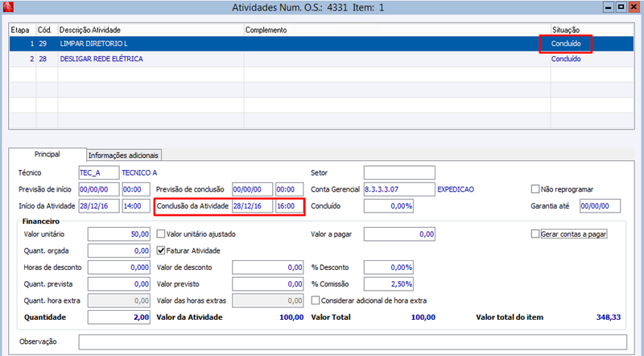The image size is (644, 356).
Task: Click the Complemento column header
Action: [397, 30]
